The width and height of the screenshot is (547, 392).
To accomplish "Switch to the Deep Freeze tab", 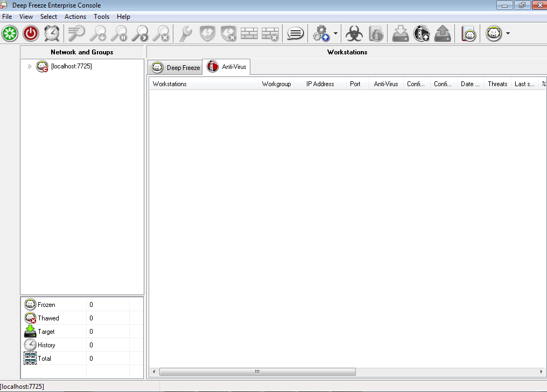I will pyautogui.click(x=176, y=67).
